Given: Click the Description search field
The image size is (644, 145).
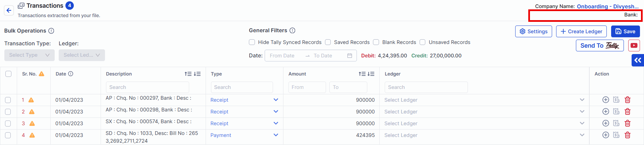Looking at the screenshot, I should pyautogui.click(x=148, y=87).
